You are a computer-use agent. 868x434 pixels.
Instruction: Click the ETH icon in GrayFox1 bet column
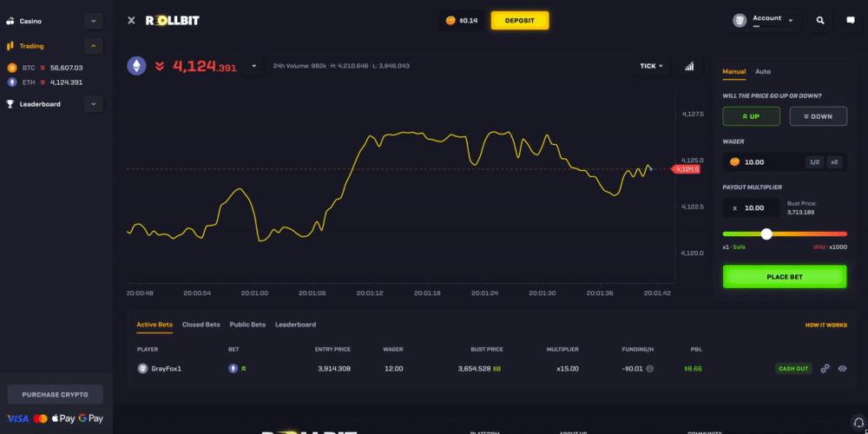click(233, 368)
